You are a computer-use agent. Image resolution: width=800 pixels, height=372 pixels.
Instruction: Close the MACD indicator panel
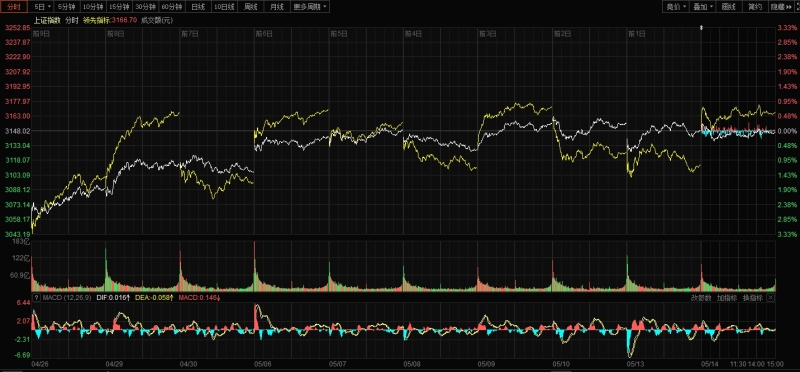point(770,297)
